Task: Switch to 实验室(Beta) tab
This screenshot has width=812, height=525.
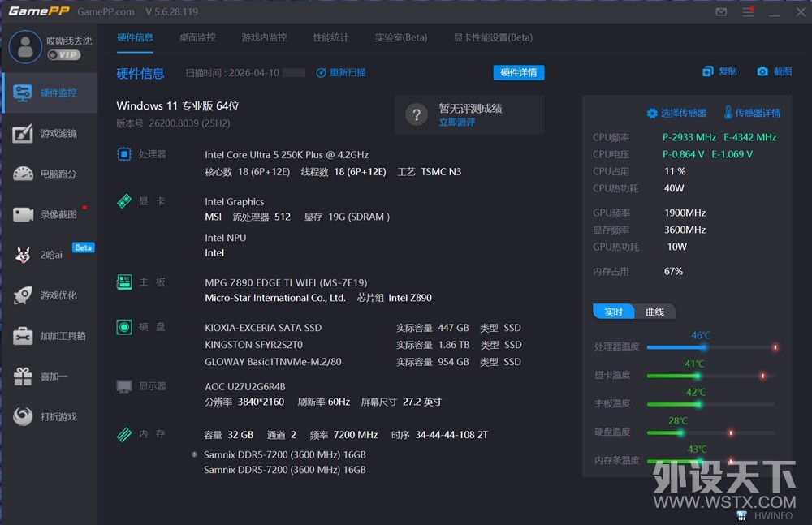Action: coord(401,37)
